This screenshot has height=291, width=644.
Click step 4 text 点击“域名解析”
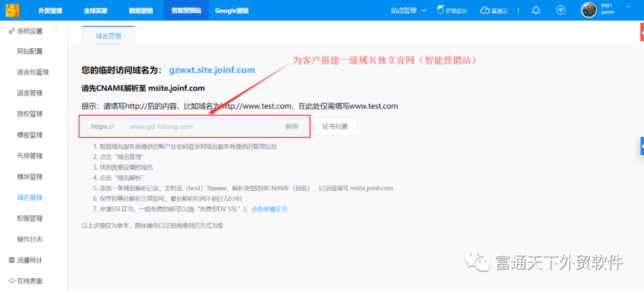122,178
